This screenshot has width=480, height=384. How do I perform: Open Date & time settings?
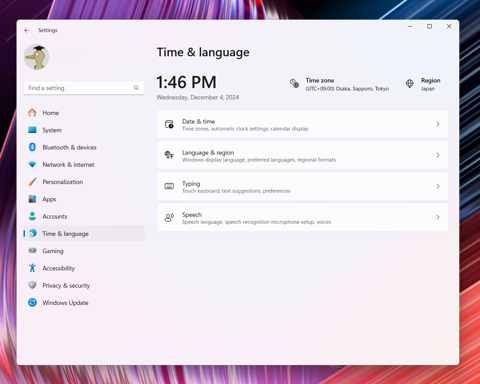coord(303,124)
